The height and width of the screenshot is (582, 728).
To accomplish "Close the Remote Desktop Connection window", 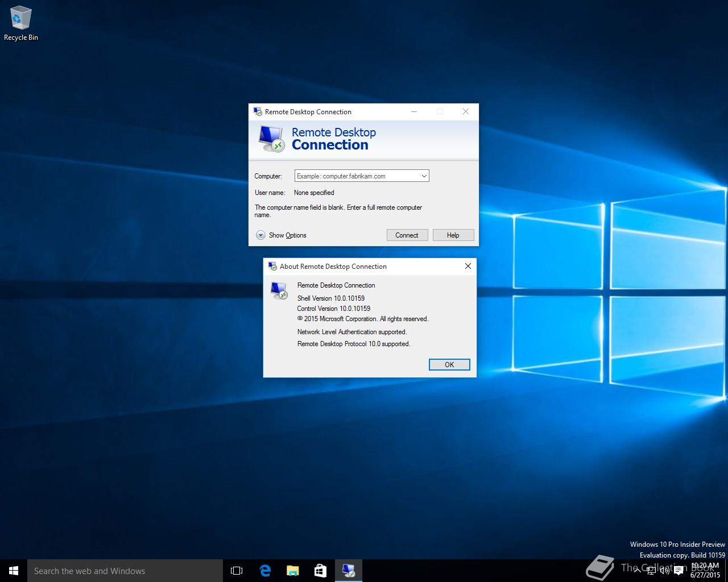I will click(x=466, y=111).
